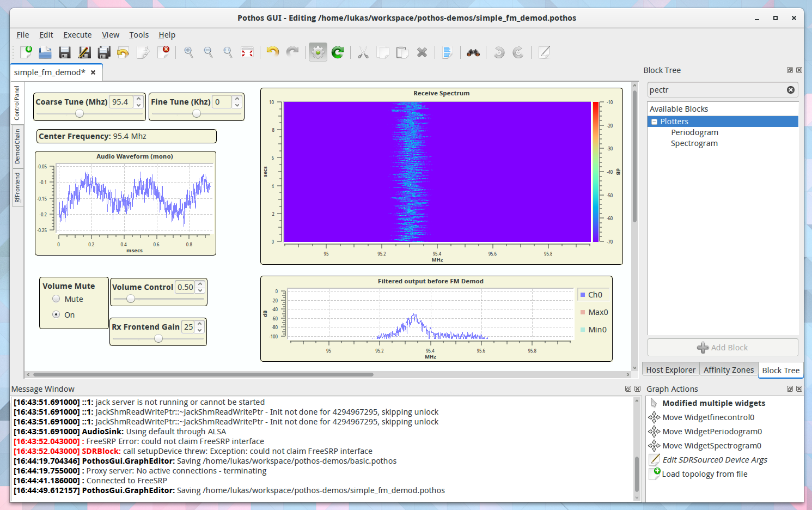Open the Coarse Tune spin box up arrow
812x510 pixels.
tap(139, 99)
